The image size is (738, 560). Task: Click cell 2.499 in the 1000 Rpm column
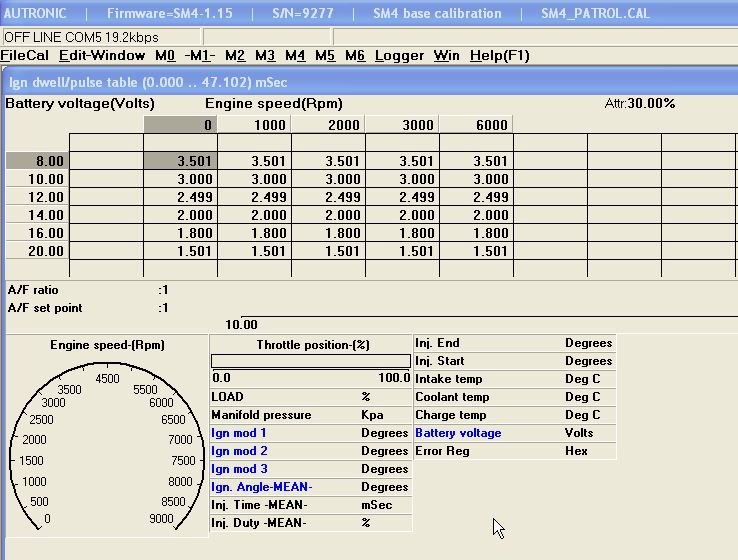click(255, 197)
